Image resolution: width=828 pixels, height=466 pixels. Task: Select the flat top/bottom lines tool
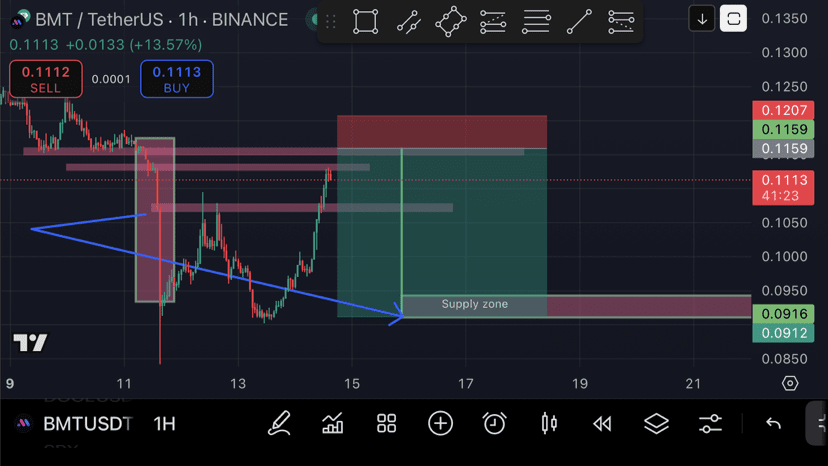[536, 22]
